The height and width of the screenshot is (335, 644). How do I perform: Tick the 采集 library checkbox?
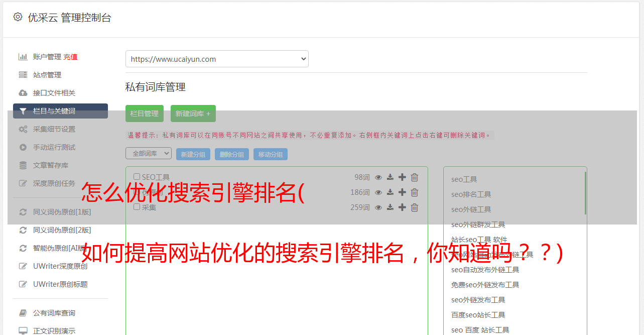(137, 207)
